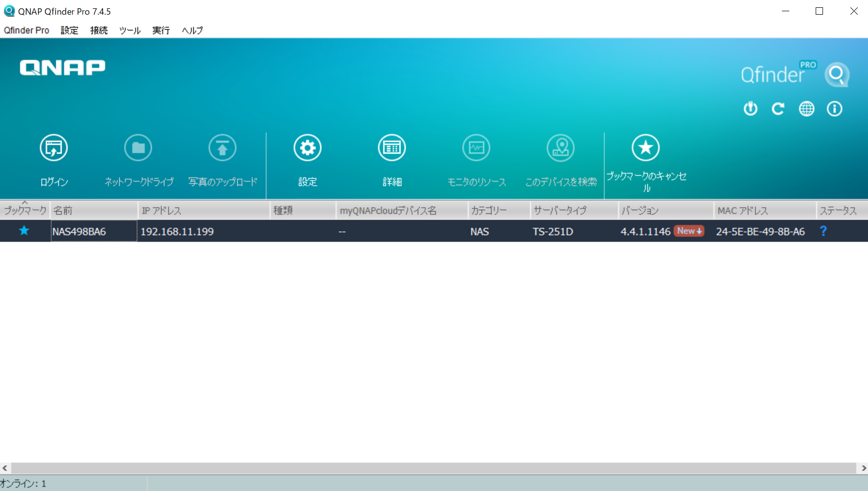Toggle the bookmark star for NAS498BA6
The width and height of the screenshot is (868, 491).
coord(23,231)
